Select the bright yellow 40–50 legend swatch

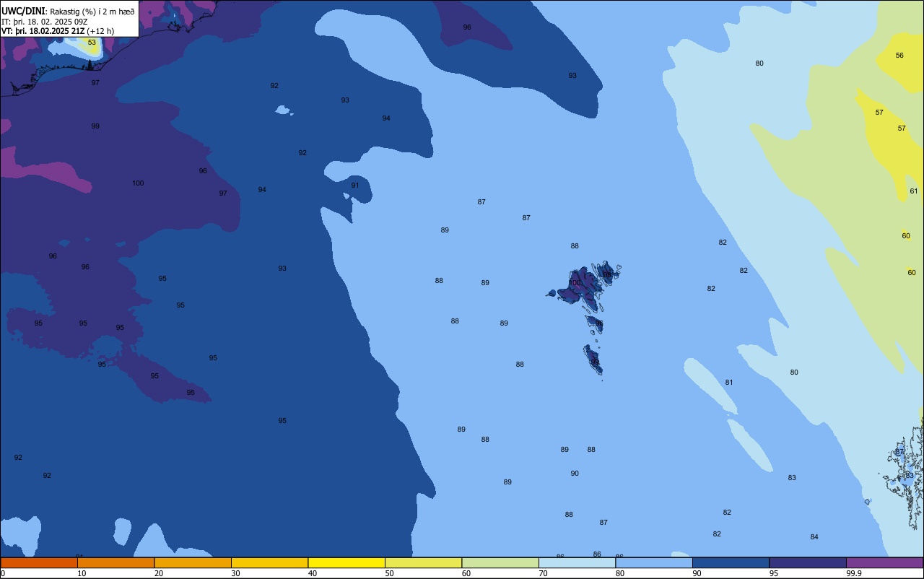[x=346, y=562]
